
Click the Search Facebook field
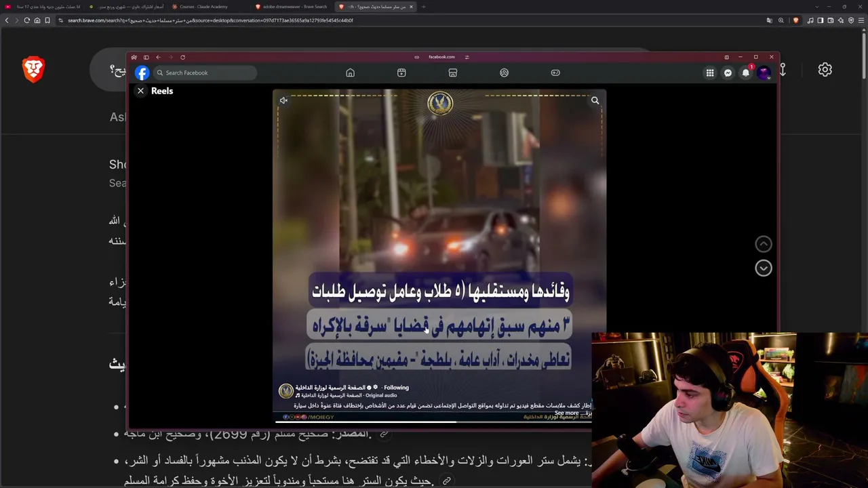205,73
